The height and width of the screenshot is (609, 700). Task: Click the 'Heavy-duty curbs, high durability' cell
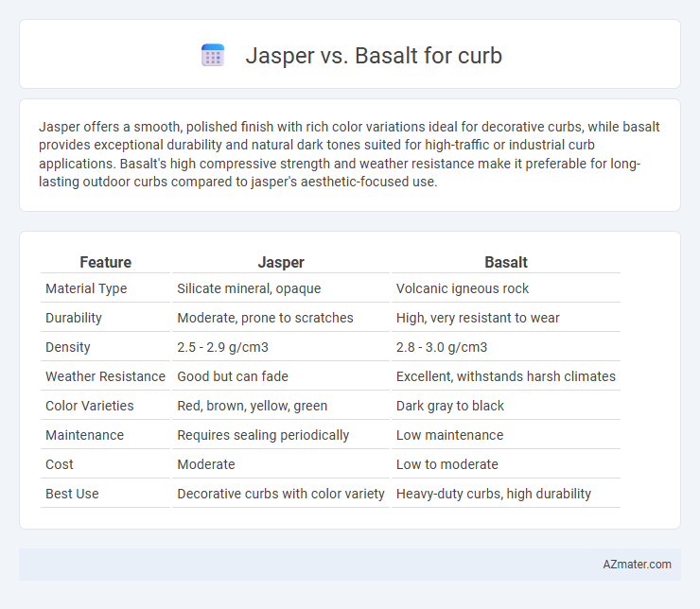point(493,494)
